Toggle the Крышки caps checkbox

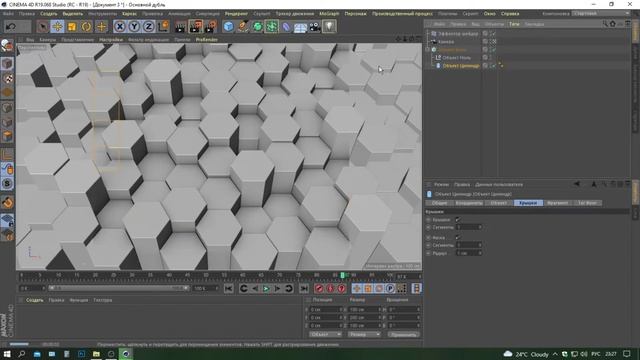coord(458,220)
